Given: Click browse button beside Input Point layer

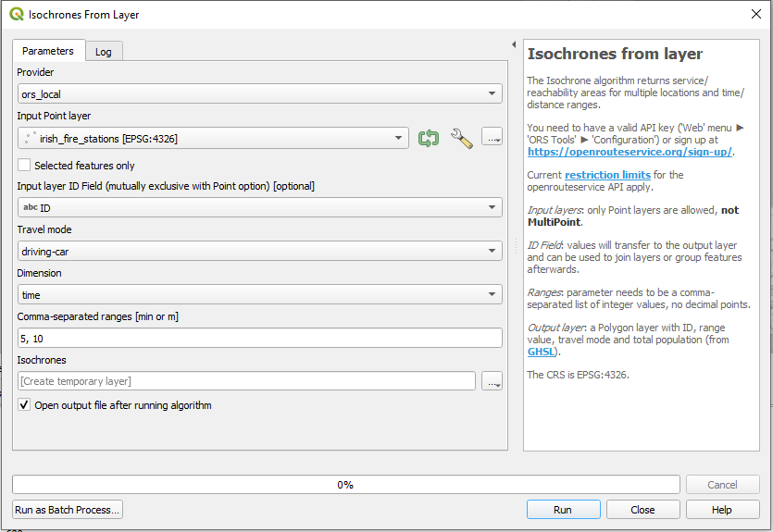Looking at the screenshot, I should pyautogui.click(x=492, y=138).
